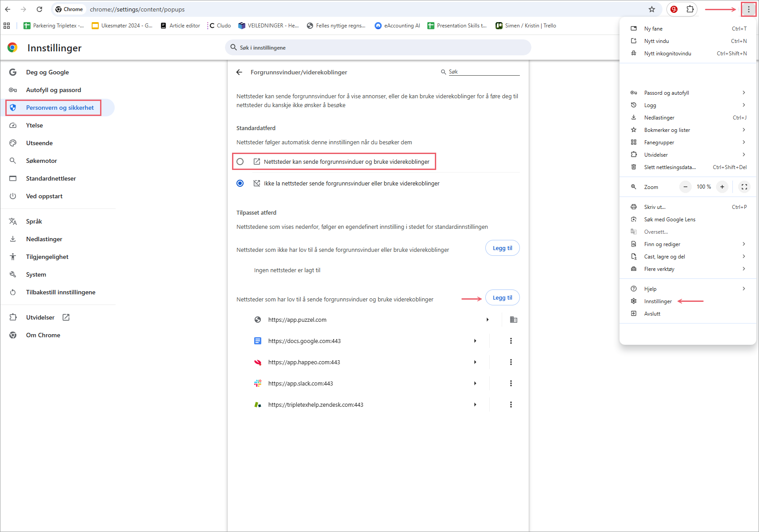
Task: Choose 'Nytt inkognitovindu' in the menu
Action: (x=667, y=54)
